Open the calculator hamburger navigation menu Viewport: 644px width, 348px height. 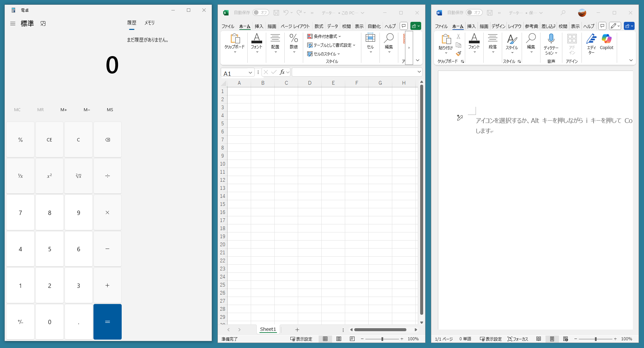pos(13,24)
